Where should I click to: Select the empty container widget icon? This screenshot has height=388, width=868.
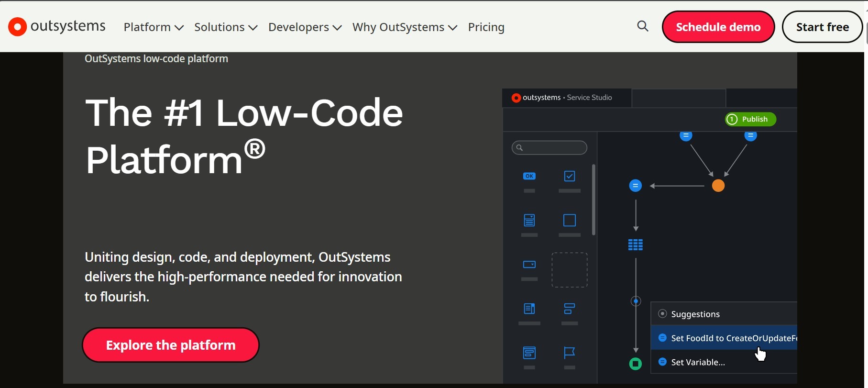click(x=570, y=221)
